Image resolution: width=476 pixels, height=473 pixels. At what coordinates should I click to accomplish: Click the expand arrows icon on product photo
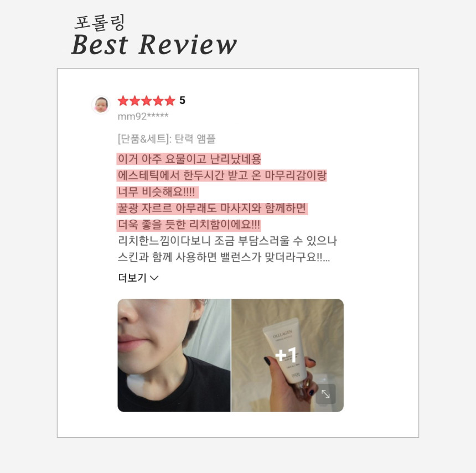point(326,394)
